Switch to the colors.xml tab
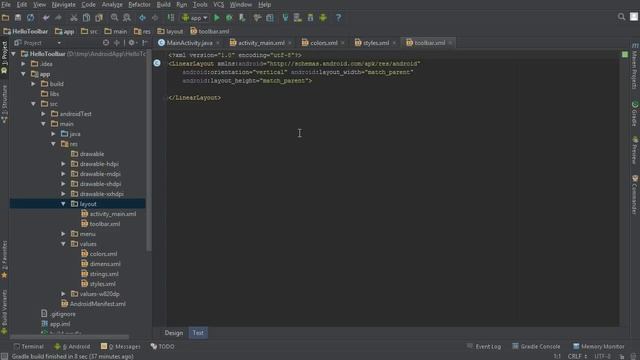Screen dimensions: 640x360 (323, 42)
